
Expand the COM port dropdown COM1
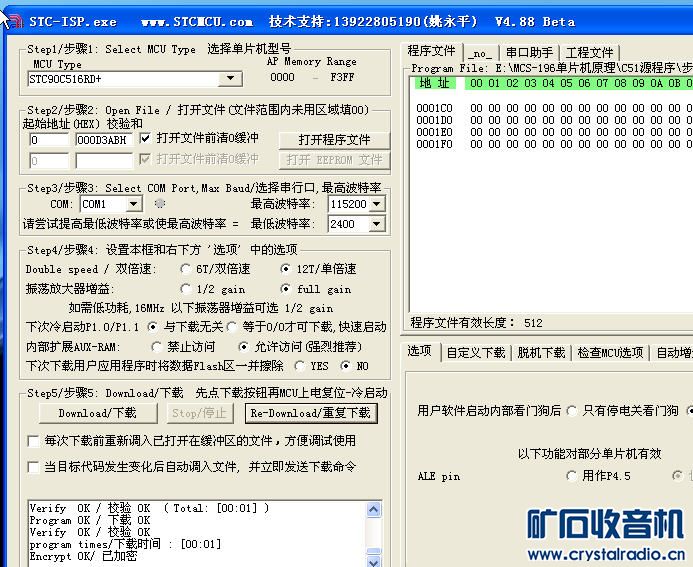133,204
